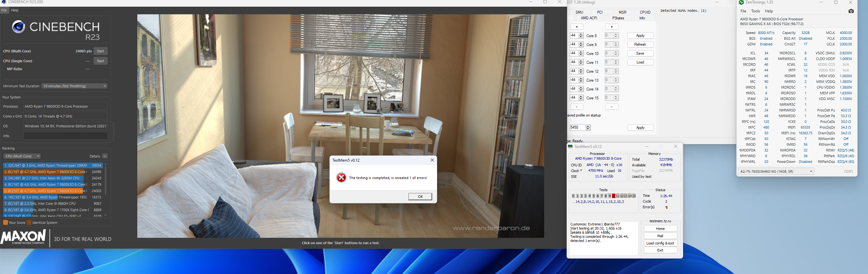868x274 pixels.
Task: Click the + button above the disabled 0 column
Action: [x=612, y=27]
